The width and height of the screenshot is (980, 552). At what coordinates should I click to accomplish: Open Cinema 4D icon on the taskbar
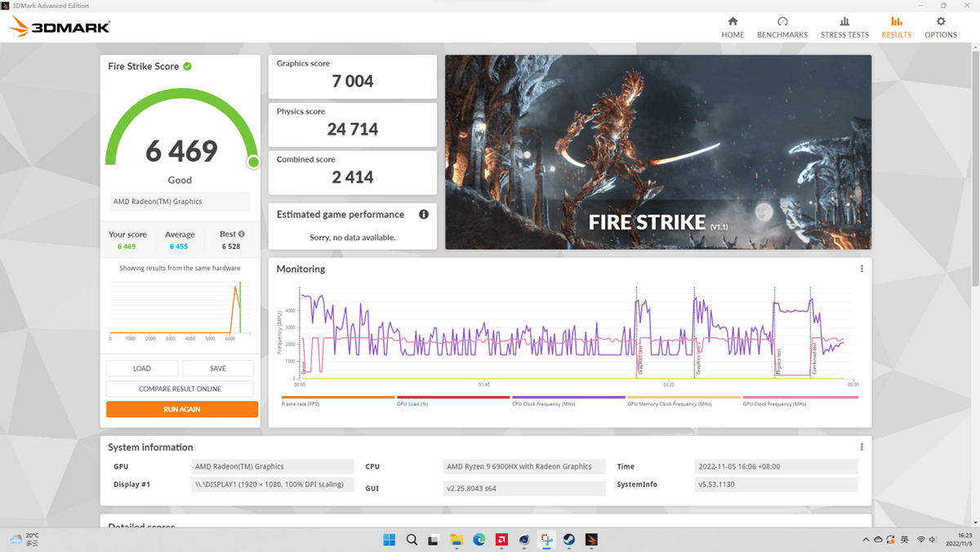[524, 539]
